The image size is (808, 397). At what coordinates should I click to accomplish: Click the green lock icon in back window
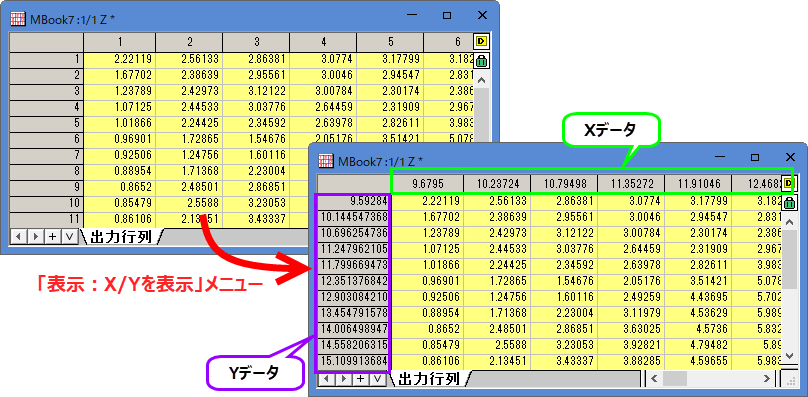coord(481,61)
